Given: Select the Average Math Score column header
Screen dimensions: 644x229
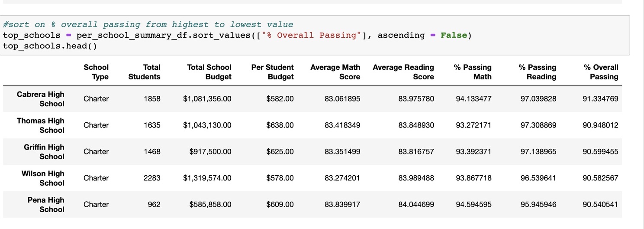Looking at the screenshot, I should pos(335,72).
